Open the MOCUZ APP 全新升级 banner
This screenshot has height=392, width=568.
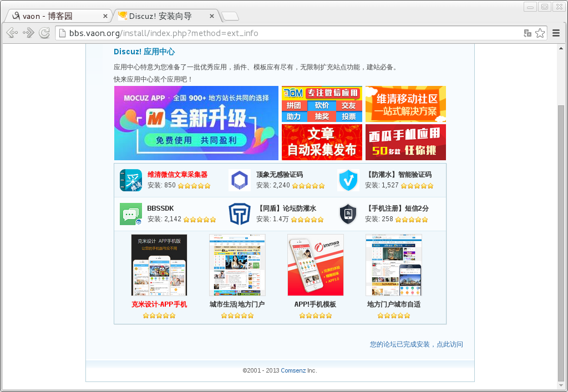click(x=196, y=123)
